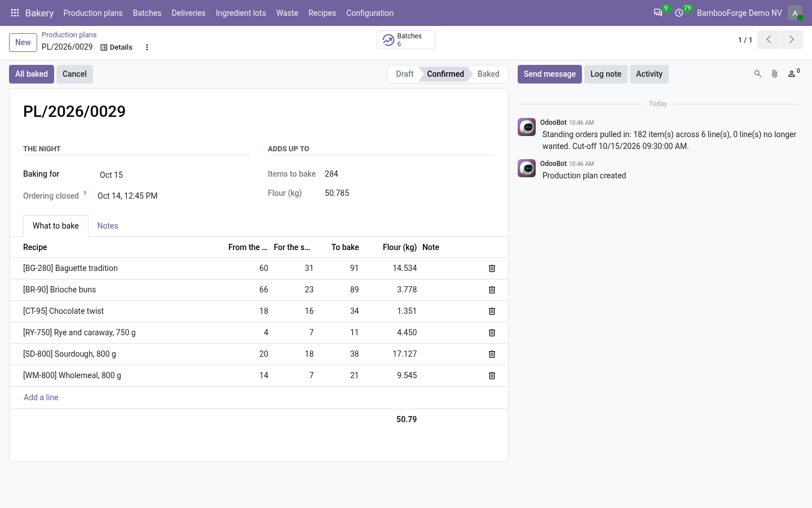The width and height of the screenshot is (812, 508).
Task: Open the Details view button
Action: tap(116, 47)
